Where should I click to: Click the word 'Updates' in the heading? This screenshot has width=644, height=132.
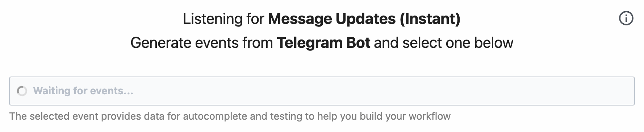pos(365,19)
